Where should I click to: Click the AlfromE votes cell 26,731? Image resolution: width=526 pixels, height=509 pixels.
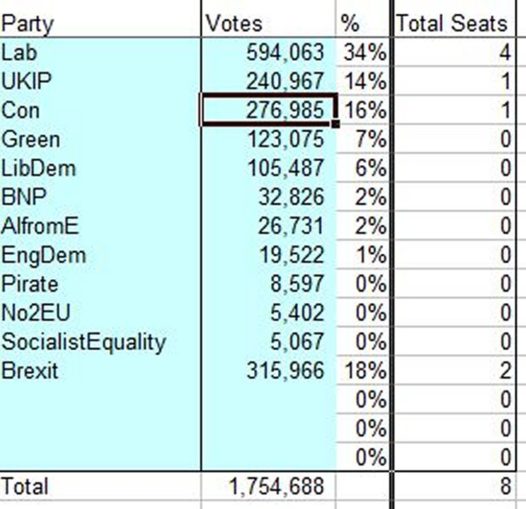coord(268,225)
